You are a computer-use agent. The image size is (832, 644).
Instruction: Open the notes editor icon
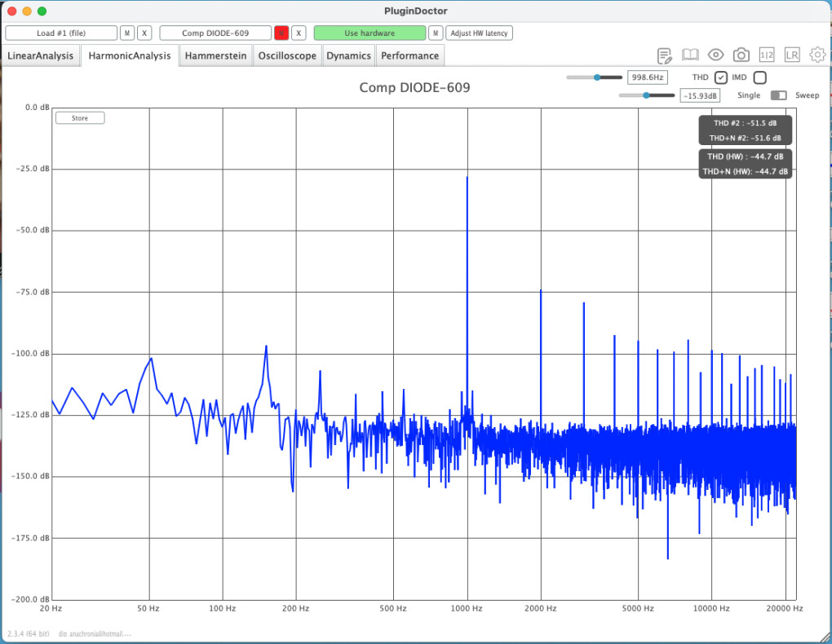(x=665, y=55)
